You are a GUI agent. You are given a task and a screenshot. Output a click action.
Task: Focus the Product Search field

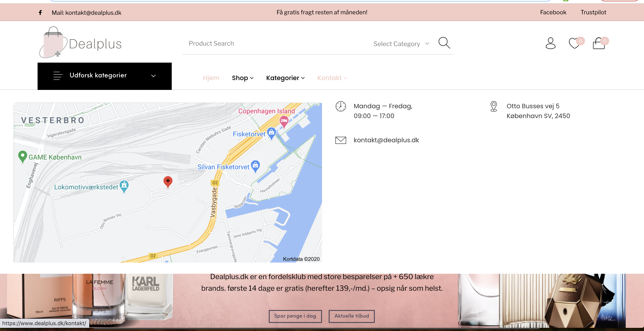tap(275, 44)
